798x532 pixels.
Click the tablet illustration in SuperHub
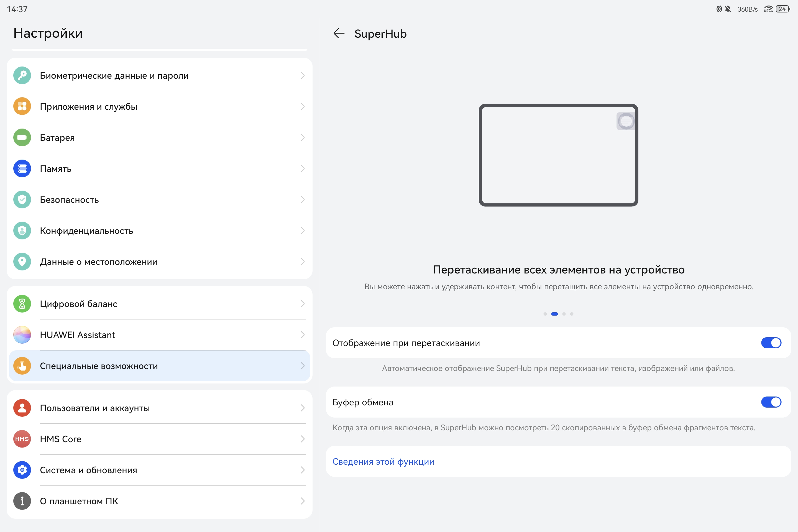[x=558, y=155]
